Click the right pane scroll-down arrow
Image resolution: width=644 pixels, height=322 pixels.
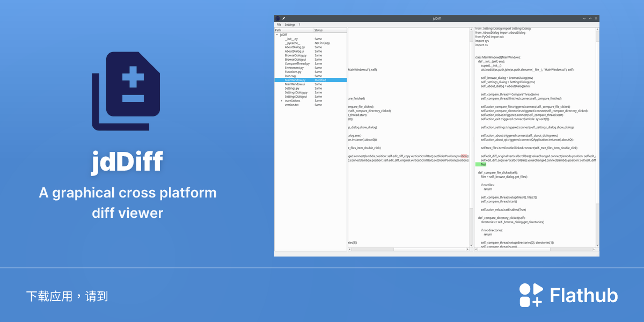(x=597, y=245)
